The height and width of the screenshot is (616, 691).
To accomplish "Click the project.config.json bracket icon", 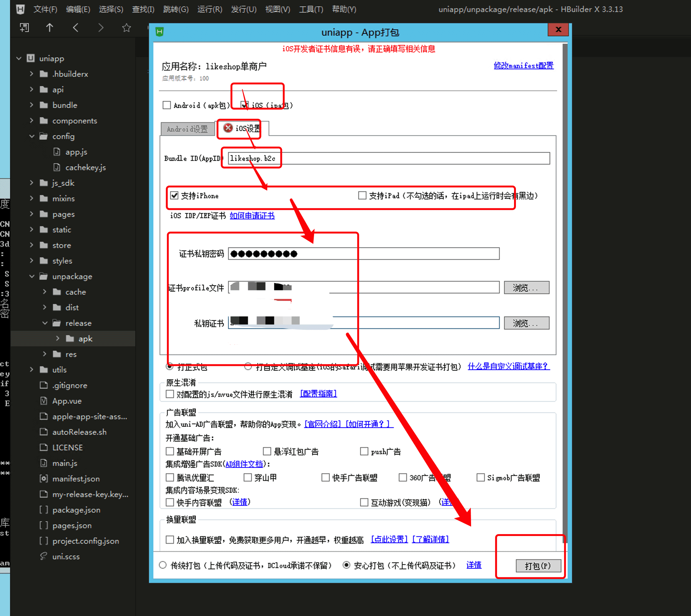I will [x=44, y=541].
